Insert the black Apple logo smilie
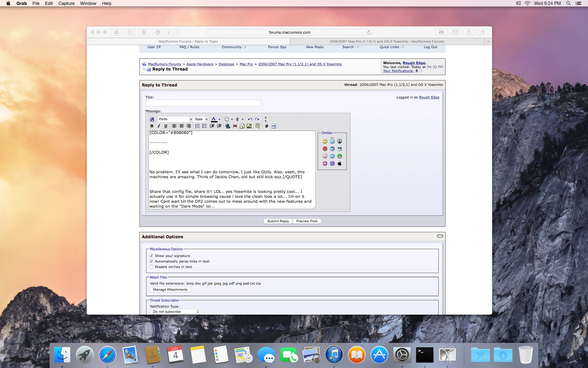Screen dimensions: 588x368 pos(340,163)
